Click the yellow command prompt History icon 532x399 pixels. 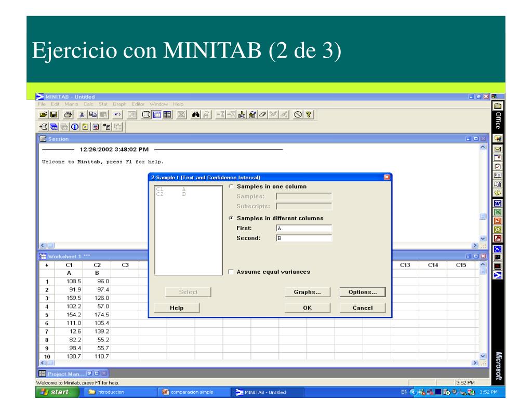(x=86, y=127)
